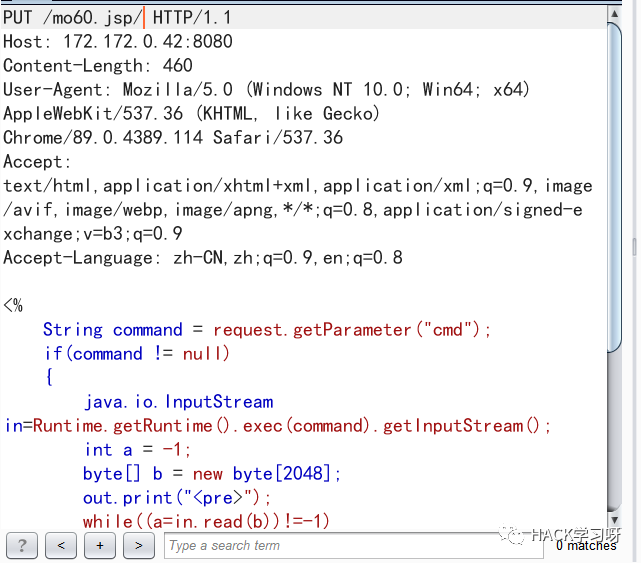Click 'HTTP/1.1' in request line
The width and height of the screenshot is (641, 563).
(192, 18)
